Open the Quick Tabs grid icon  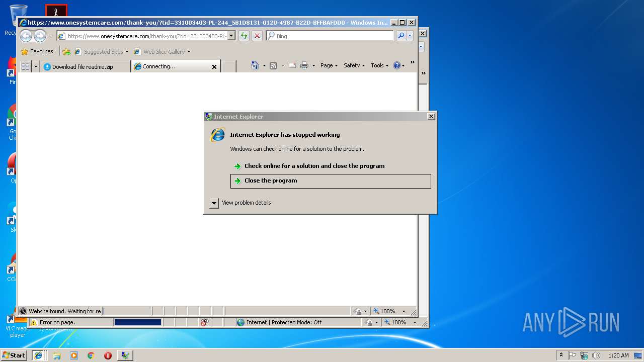click(x=25, y=66)
